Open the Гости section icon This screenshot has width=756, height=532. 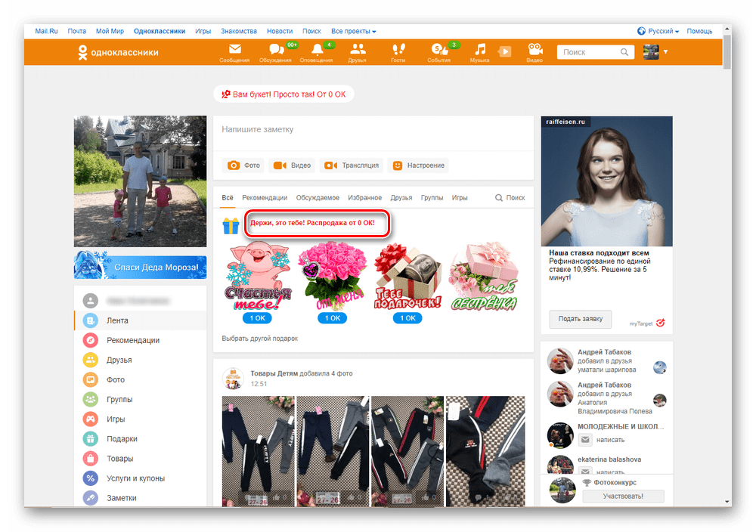pyautogui.click(x=398, y=51)
